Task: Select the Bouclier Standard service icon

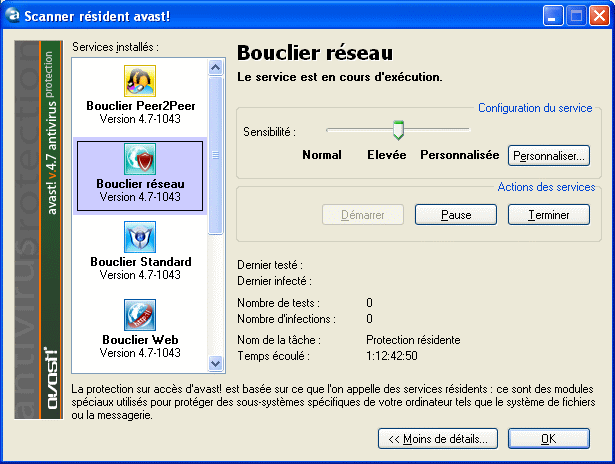Action: (140, 237)
